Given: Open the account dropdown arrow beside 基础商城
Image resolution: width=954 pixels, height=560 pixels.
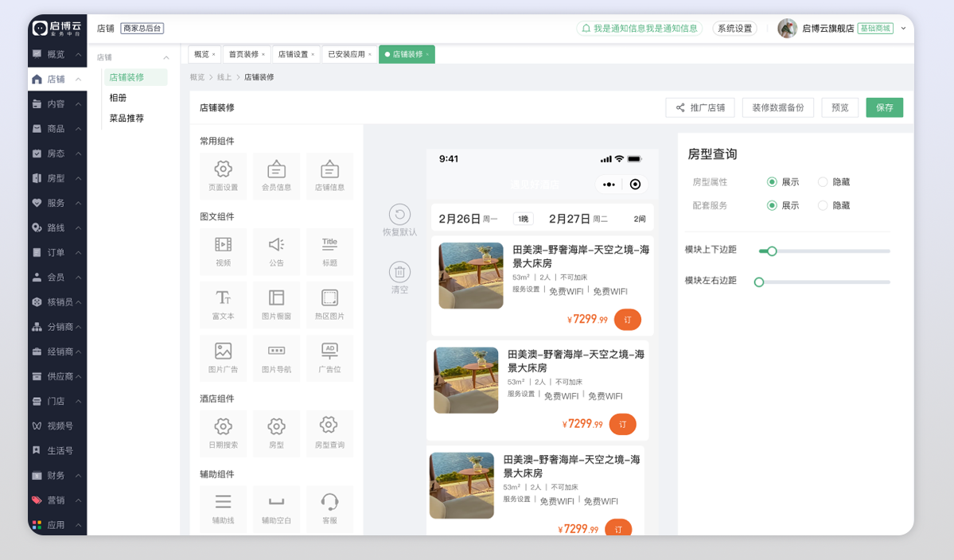Looking at the screenshot, I should click(x=903, y=29).
